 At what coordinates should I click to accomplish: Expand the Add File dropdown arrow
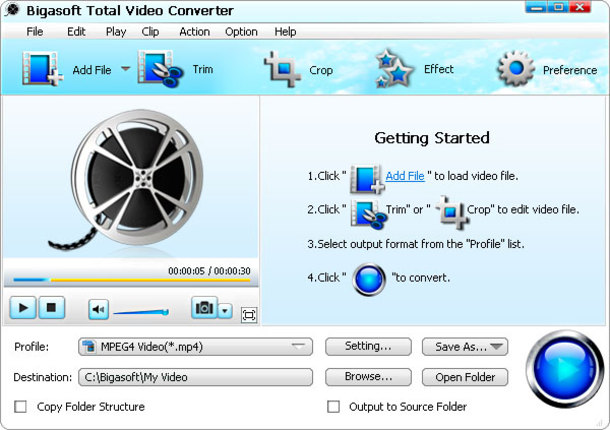point(125,68)
